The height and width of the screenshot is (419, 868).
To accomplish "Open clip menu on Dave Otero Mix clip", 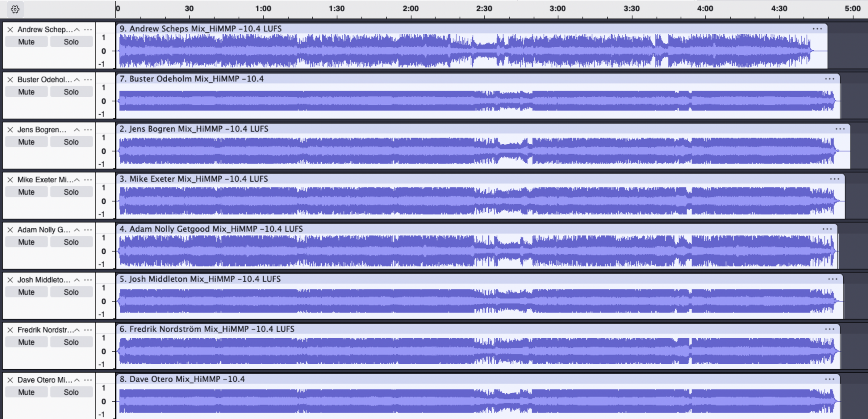I will 830,379.
